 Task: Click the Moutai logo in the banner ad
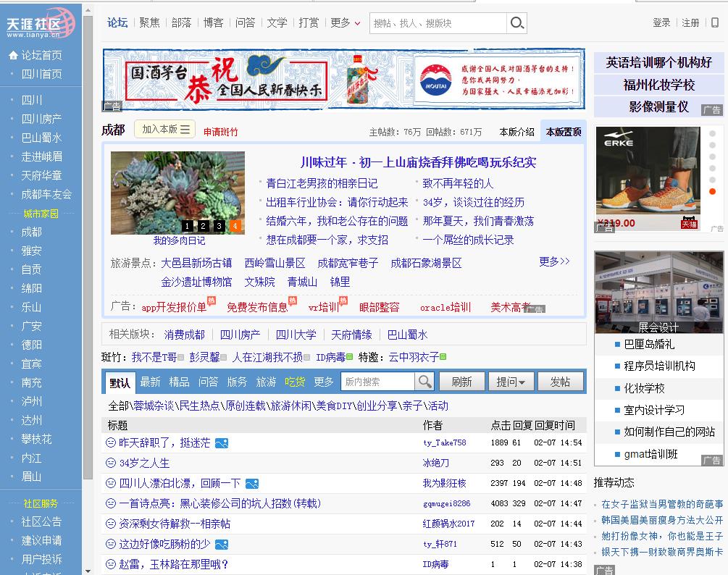(x=435, y=80)
